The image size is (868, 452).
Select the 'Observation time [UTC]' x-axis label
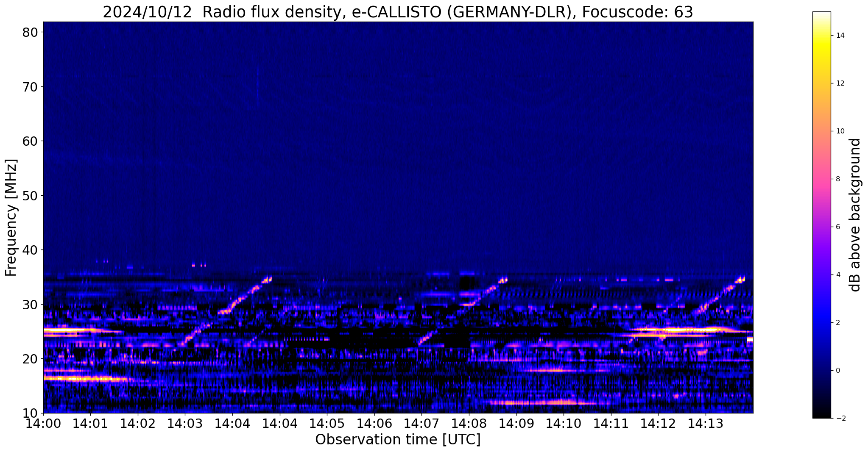click(398, 439)
